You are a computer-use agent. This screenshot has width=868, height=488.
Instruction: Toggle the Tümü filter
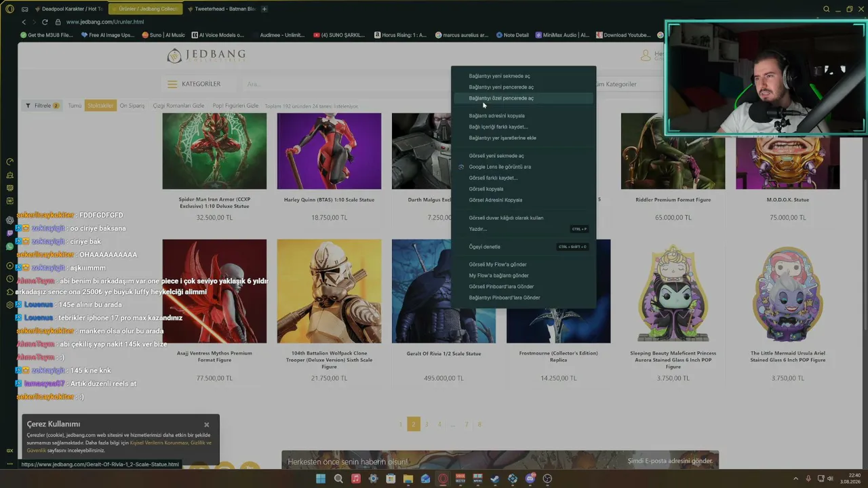tap(75, 106)
